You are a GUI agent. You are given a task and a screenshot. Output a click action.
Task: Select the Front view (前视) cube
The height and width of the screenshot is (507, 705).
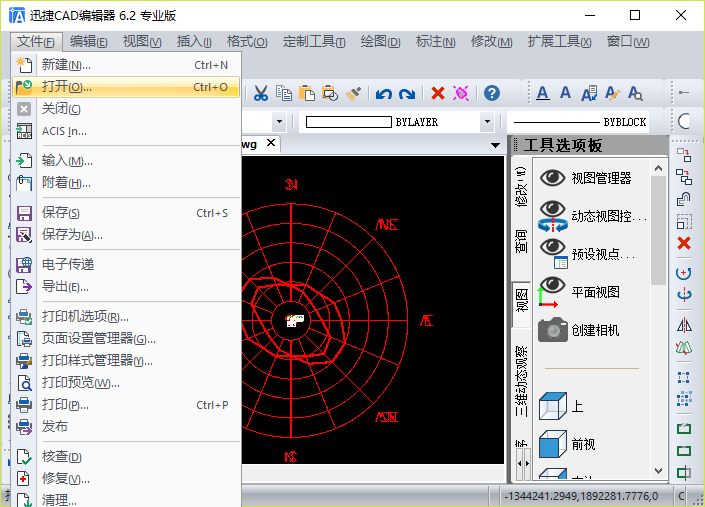coord(552,444)
